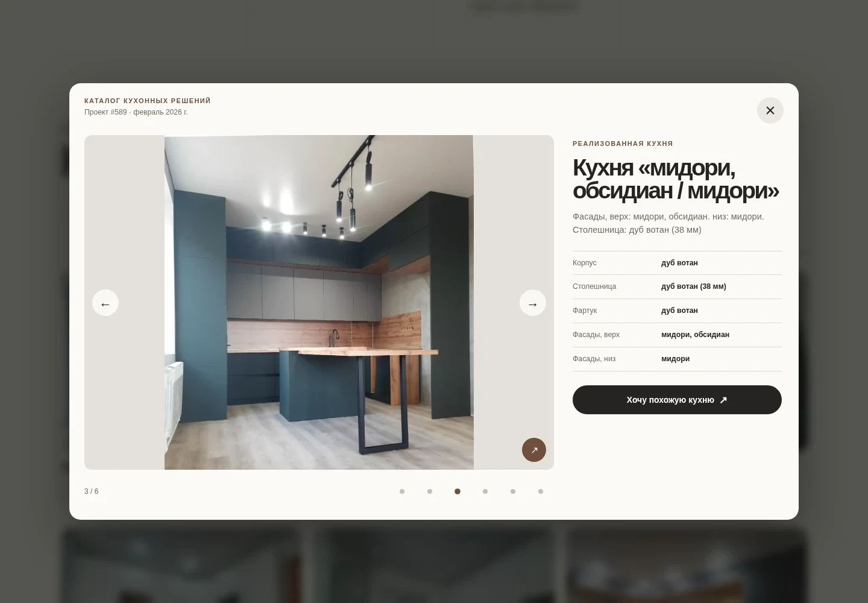Image resolution: width=868 pixels, height=603 pixels.
Task: Click the 'Реализованная кухня' label
Action: coord(623,144)
